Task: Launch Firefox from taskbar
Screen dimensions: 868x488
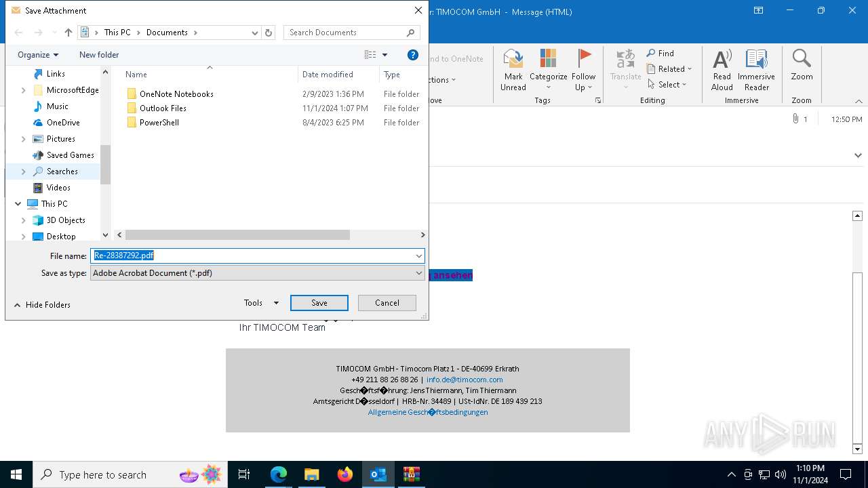Action: (345, 474)
